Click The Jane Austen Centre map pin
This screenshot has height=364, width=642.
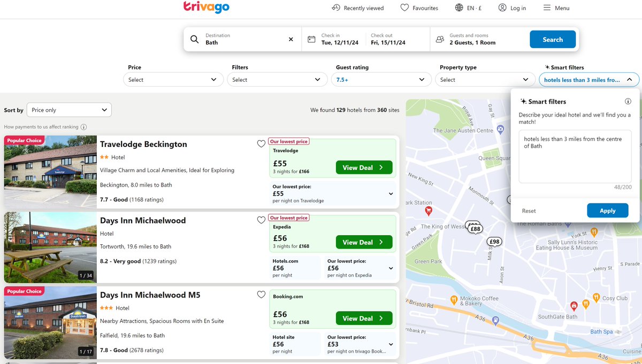500,129
